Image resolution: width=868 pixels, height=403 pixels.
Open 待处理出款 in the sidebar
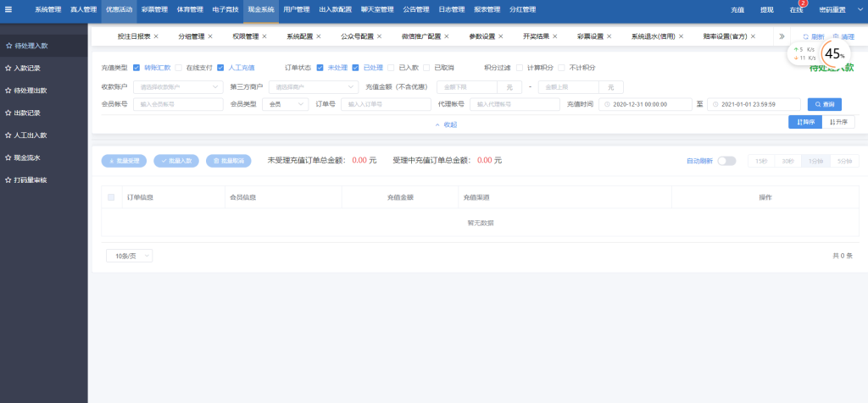(31, 90)
